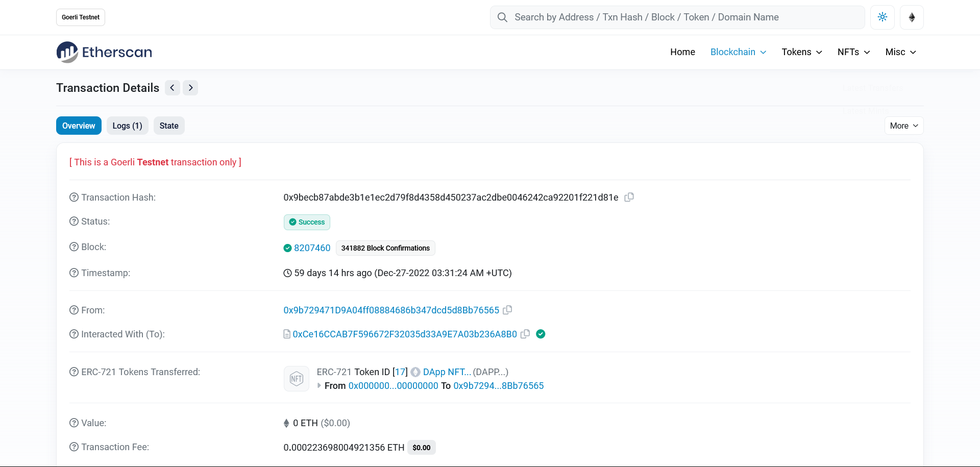Click the question mark tooltip beside Transaction Hash
The width and height of the screenshot is (980, 467).
[x=73, y=197]
